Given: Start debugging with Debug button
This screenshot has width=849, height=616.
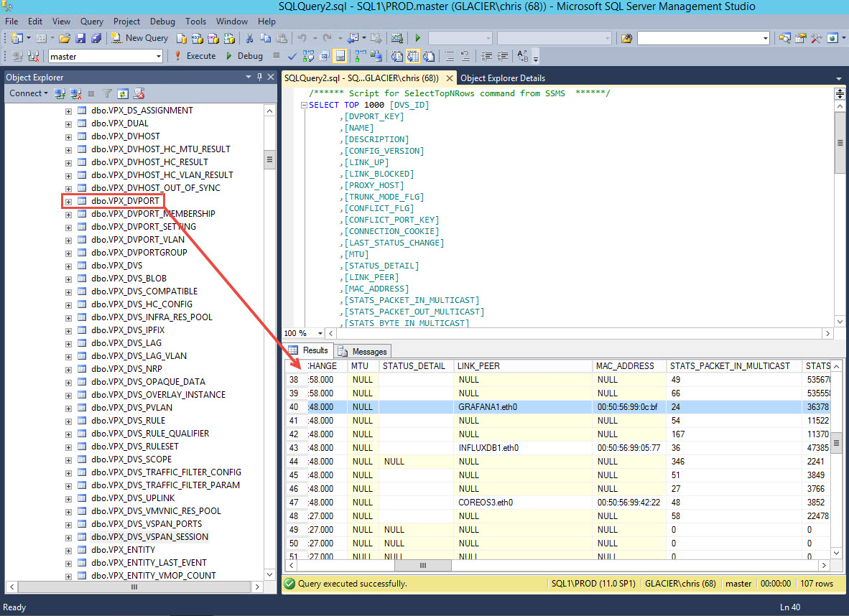Looking at the screenshot, I should (x=244, y=56).
